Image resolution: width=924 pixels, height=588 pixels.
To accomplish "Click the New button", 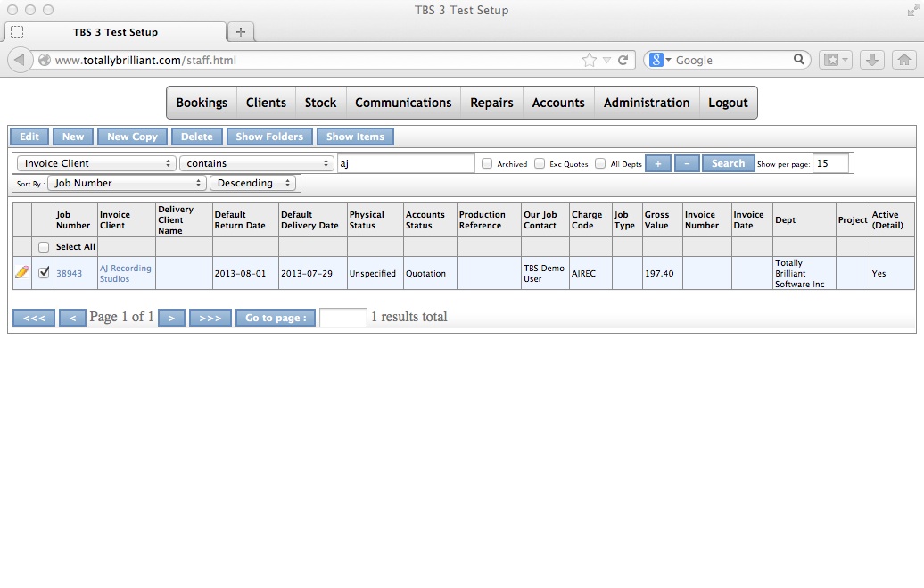I will (x=73, y=137).
